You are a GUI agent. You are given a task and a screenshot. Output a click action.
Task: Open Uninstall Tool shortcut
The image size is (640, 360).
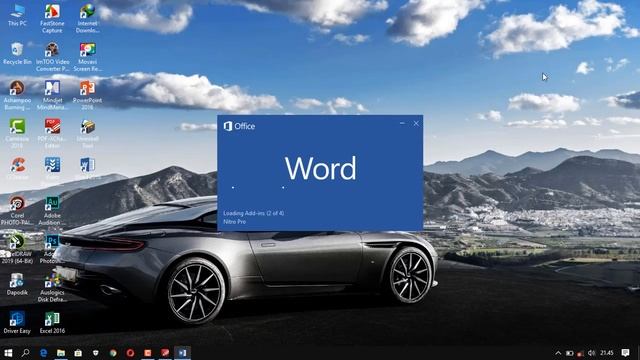click(x=87, y=133)
